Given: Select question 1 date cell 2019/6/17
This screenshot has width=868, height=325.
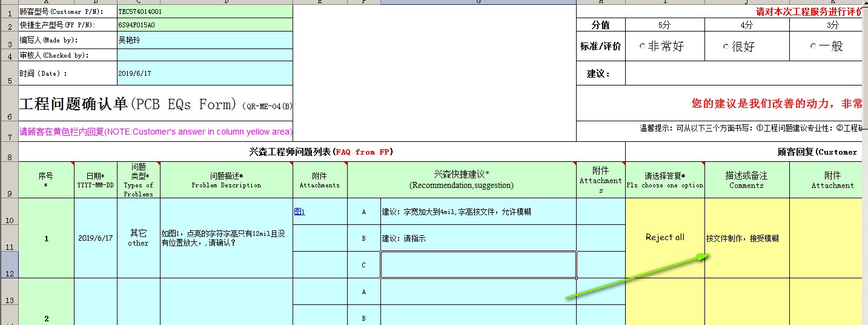Looking at the screenshot, I should [95, 238].
